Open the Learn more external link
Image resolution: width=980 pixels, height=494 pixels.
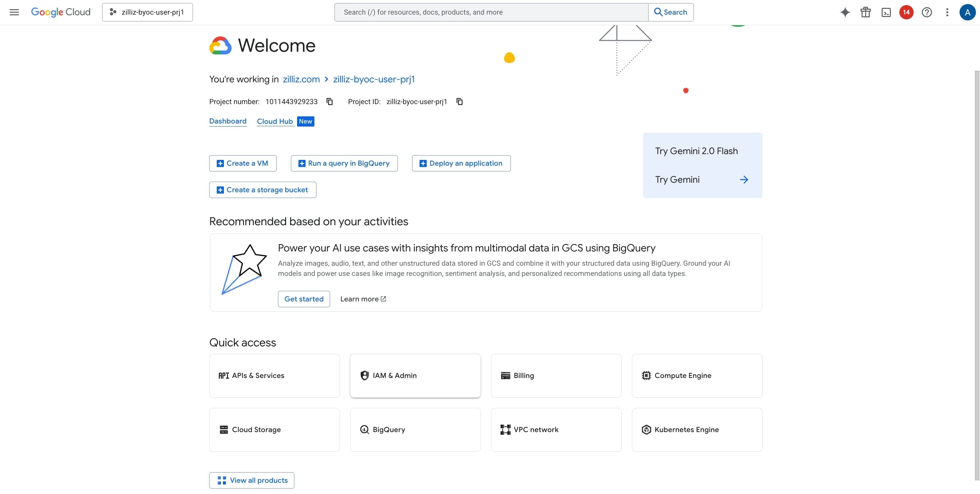point(363,299)
